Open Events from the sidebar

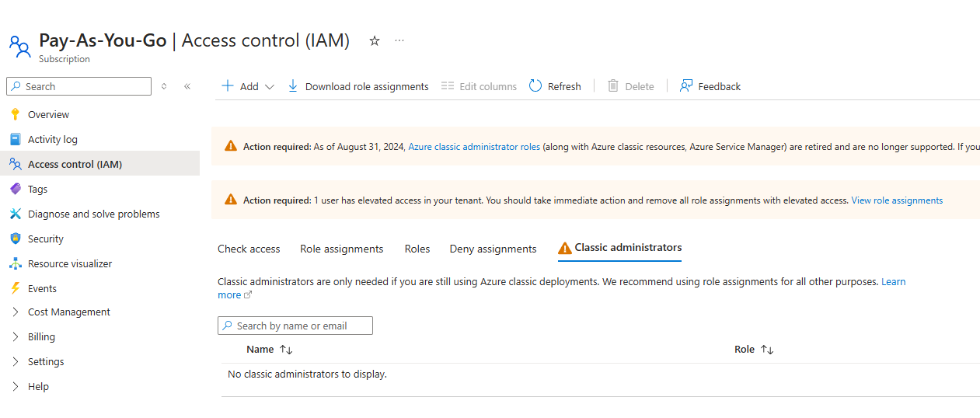(42, 288)
